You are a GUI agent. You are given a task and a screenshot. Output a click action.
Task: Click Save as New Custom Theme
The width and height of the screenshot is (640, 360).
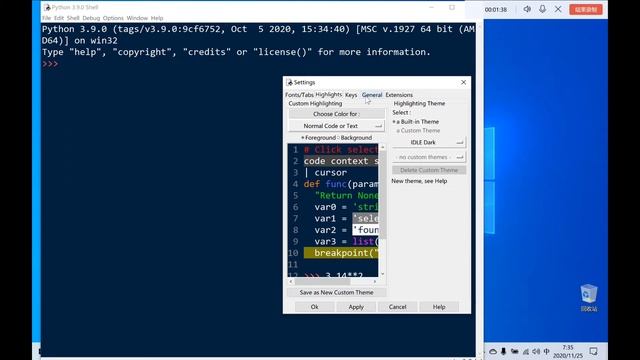pyautogui.click(x=336, y=292)
